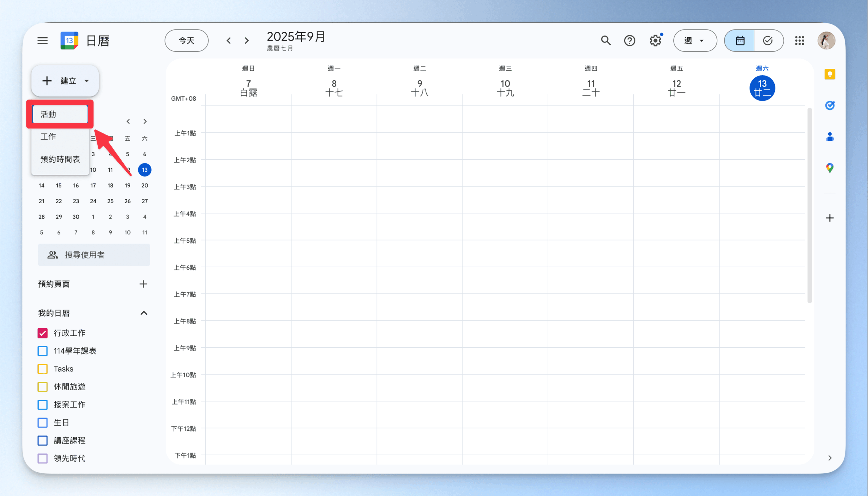Click the 搜尋使用者 search field
Viewport: 868px width, 496px height.
pos(94,254)
